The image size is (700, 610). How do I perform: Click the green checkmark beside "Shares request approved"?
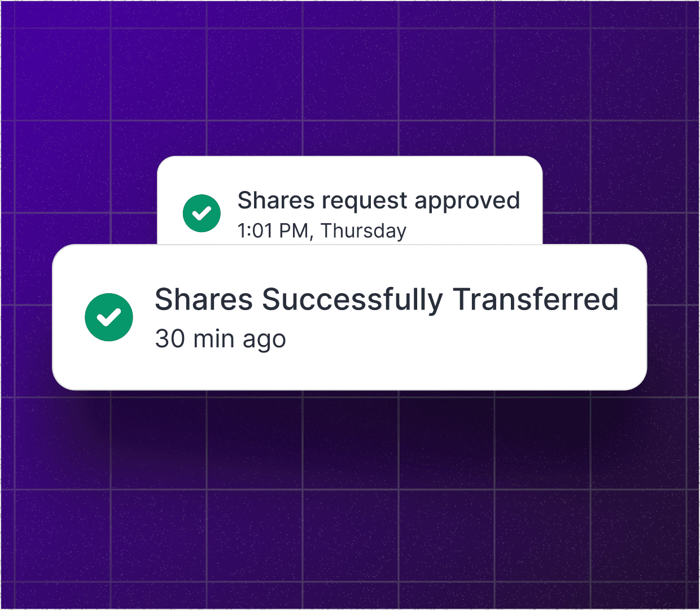pyautogui.click(x=202, y=213)
